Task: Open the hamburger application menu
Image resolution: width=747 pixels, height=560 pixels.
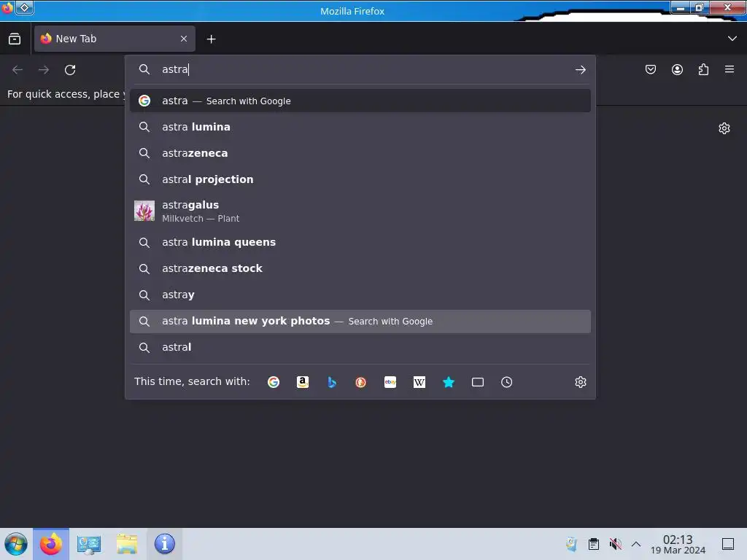Action: pyautogui.click(x=729, y=69)
